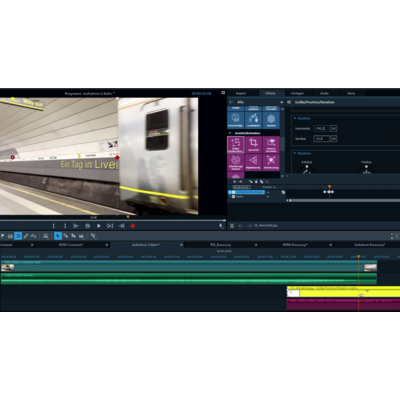The width and height of the screenshot is (400, 400).
Task: Select the blue speed effect tile
Action: click(236, 120)
